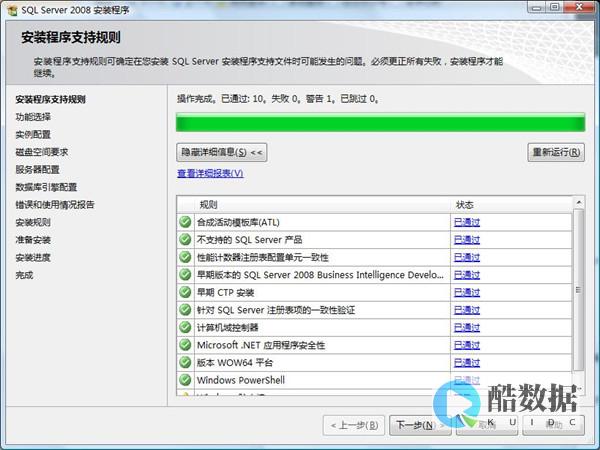Select 磁盘空间要求 step in sidebar
The image size is (600, 450).
click(x=42, y=152)
